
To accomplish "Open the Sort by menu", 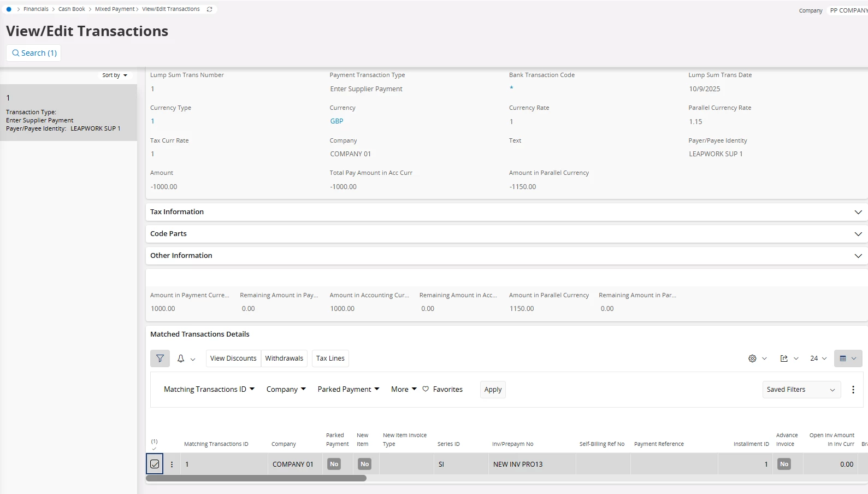I will [x=115, y=75].
